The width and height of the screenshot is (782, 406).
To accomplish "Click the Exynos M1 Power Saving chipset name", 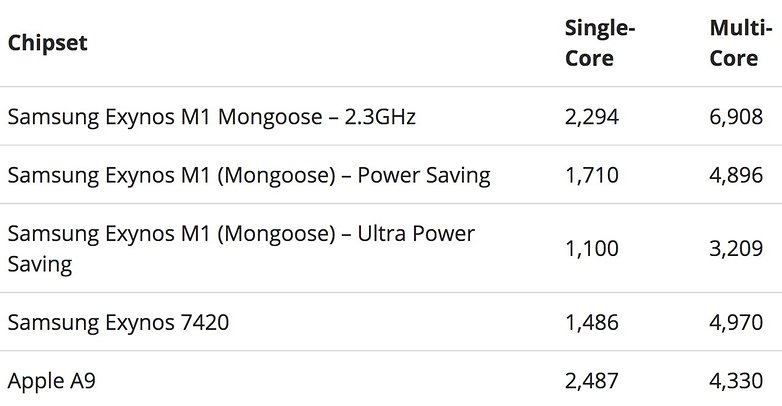I will 248,175.
